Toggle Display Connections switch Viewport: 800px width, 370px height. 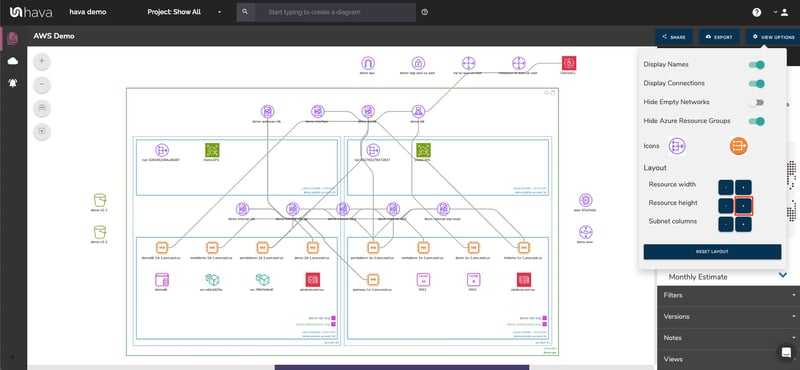pos(757,83)
